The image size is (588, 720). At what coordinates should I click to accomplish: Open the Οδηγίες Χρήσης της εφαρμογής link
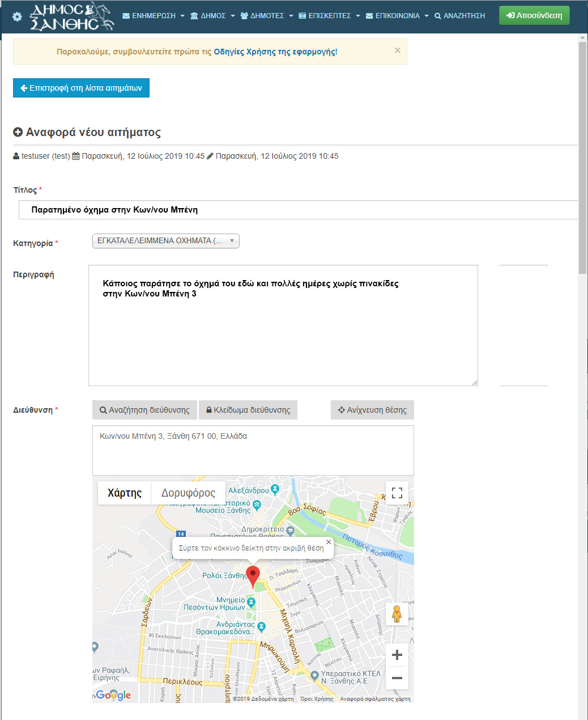(275, 52)
